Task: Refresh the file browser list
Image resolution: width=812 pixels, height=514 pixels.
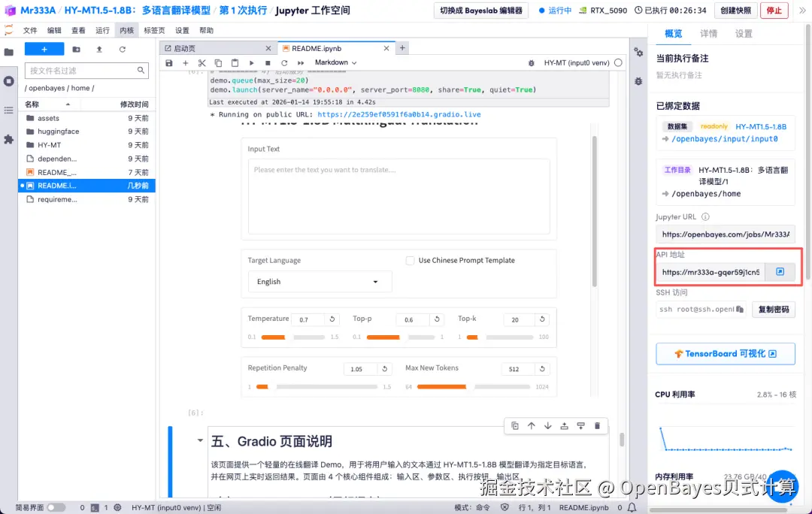Action: click(x=123, y=49)
